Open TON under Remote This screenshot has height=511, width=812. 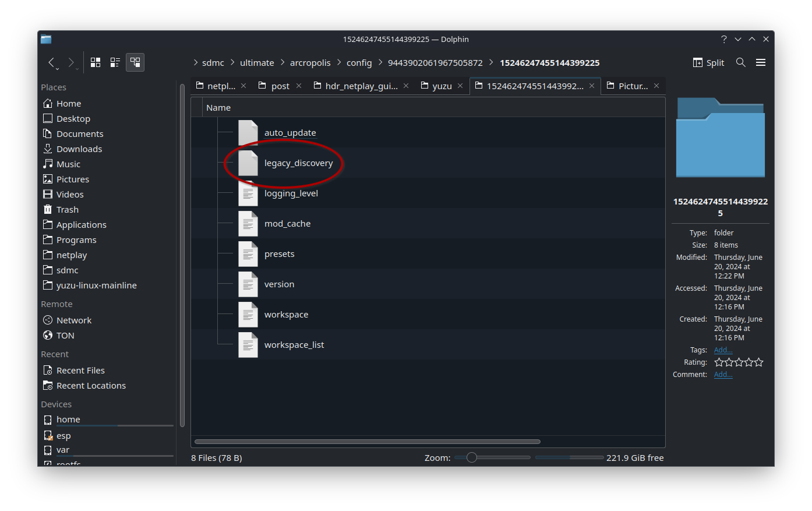coord(108,335)
